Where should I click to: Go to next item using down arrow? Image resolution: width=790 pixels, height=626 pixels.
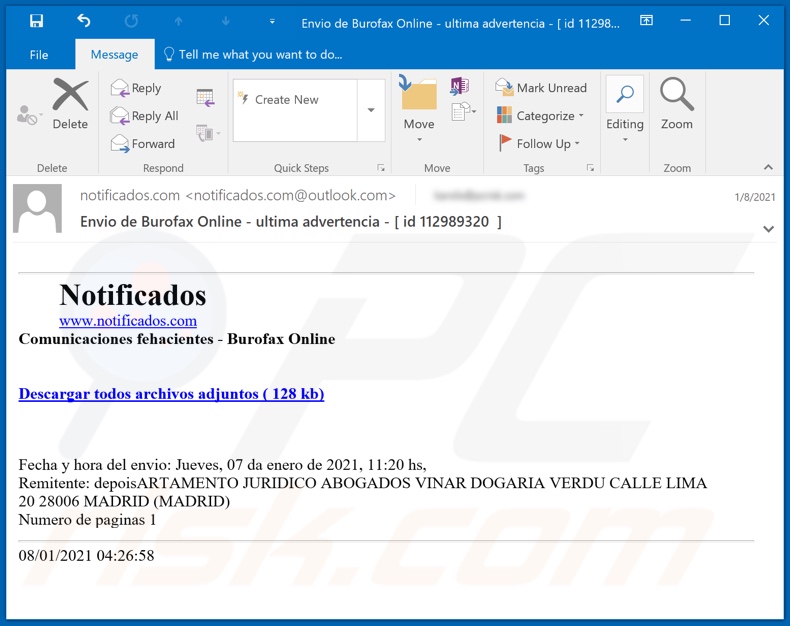[226, 21]
